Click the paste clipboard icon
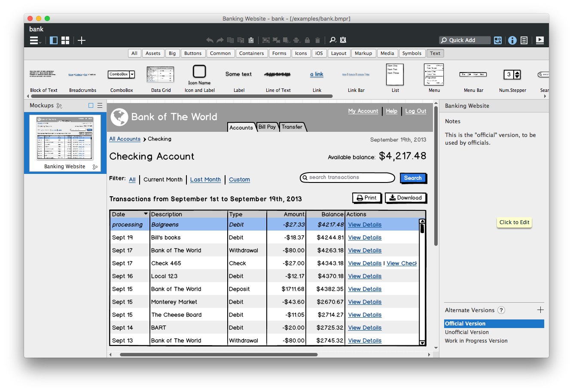This screenshot has width=573, height=392. (x=251, y=40)
